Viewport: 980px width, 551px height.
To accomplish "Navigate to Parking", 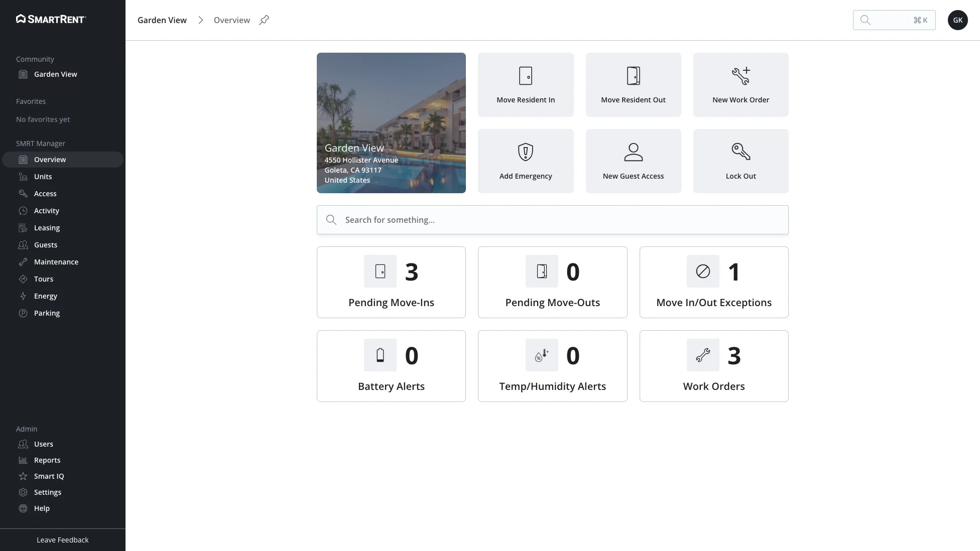I will [63, 313].
